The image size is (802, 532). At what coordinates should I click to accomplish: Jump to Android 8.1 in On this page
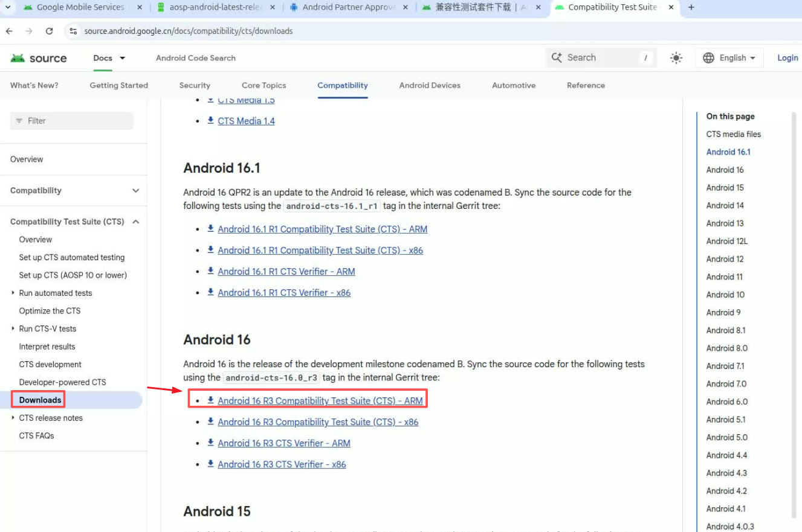726,330
